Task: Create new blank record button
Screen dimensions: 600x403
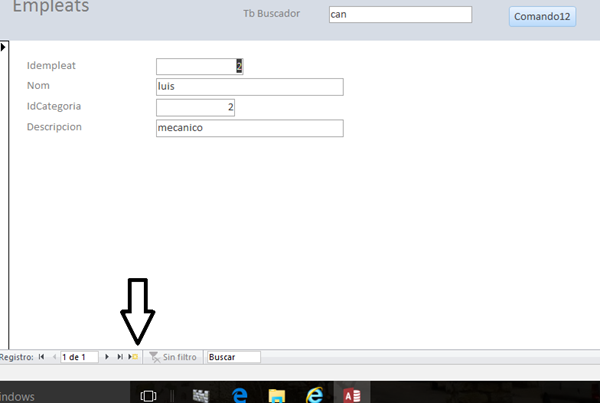Action: click(x=133, y=357)
